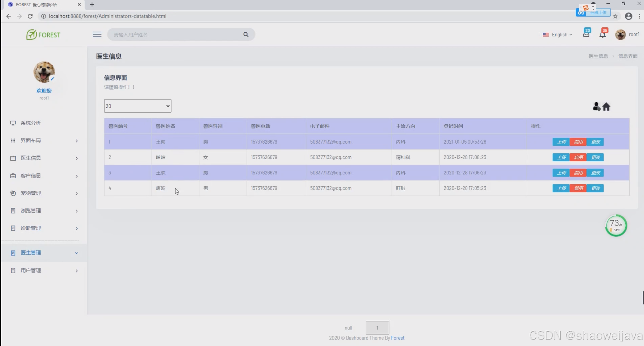The image size is (644, 346).
Task: Disable doctor 王海 with 禁用 button
Action: point(578,142)
